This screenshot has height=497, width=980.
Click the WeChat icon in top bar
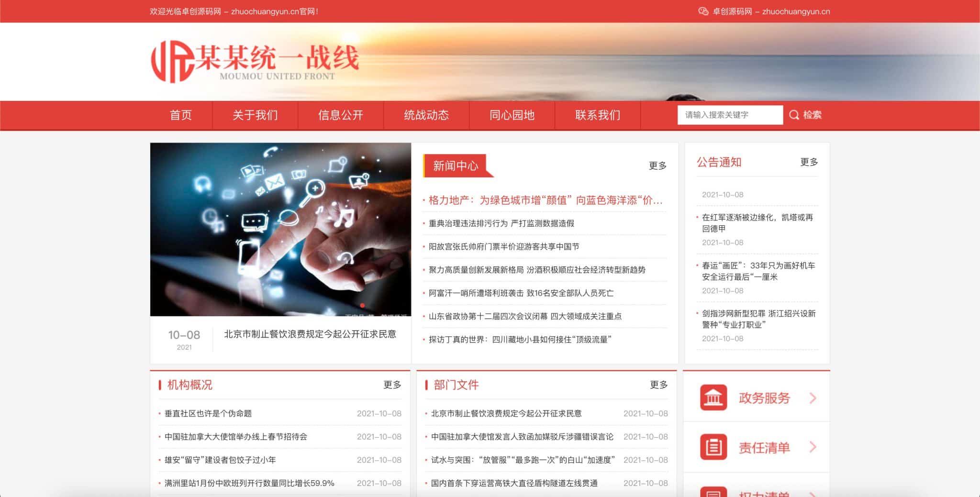pyautogui.click(x=703, y=11)
